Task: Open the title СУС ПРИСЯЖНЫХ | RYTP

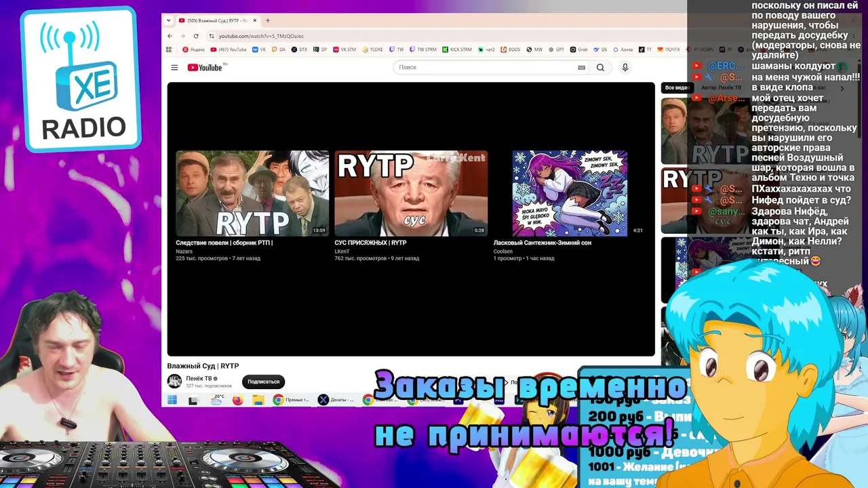Action: [370, 243]
